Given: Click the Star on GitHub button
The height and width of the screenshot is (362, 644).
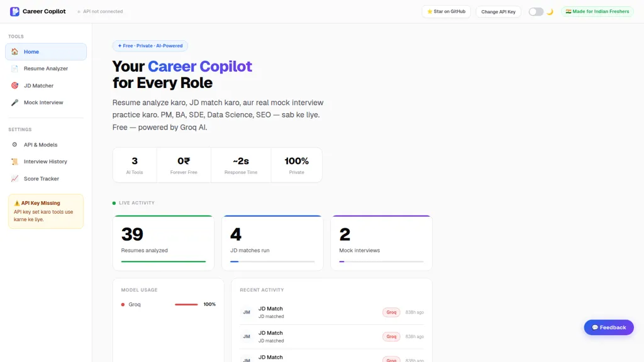Looking at the screenshot, I should point(446,11).
